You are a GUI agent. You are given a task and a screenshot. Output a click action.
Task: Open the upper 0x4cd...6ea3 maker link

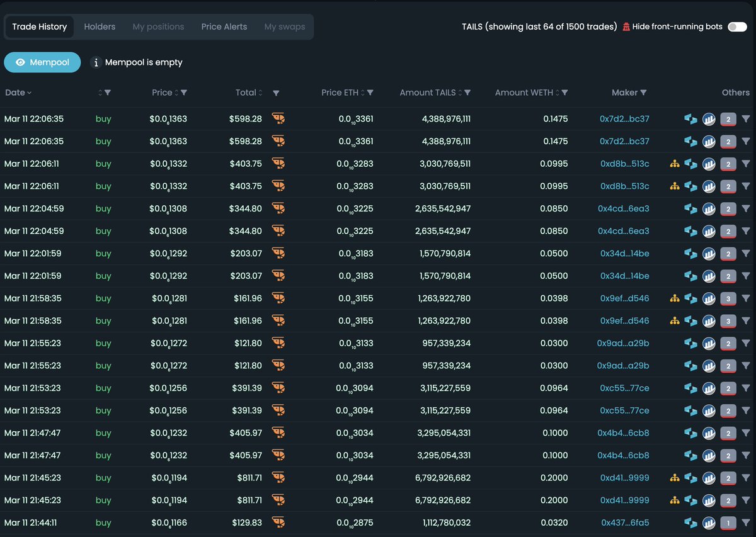pos(624,208)
